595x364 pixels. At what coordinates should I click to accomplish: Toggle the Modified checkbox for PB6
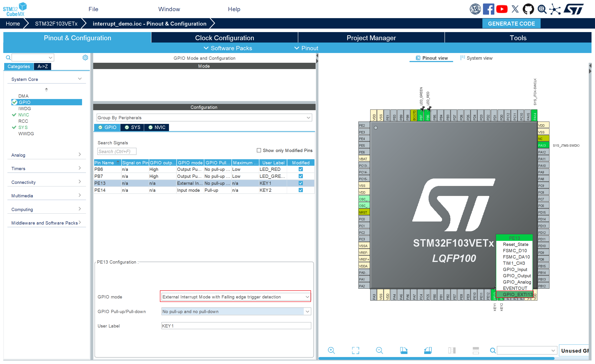coord(301,169)
